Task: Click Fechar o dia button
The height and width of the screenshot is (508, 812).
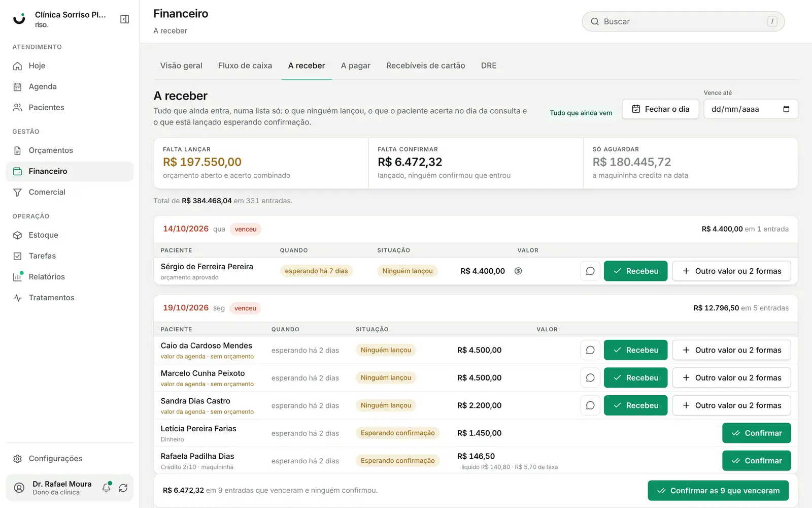Action: 660,109
